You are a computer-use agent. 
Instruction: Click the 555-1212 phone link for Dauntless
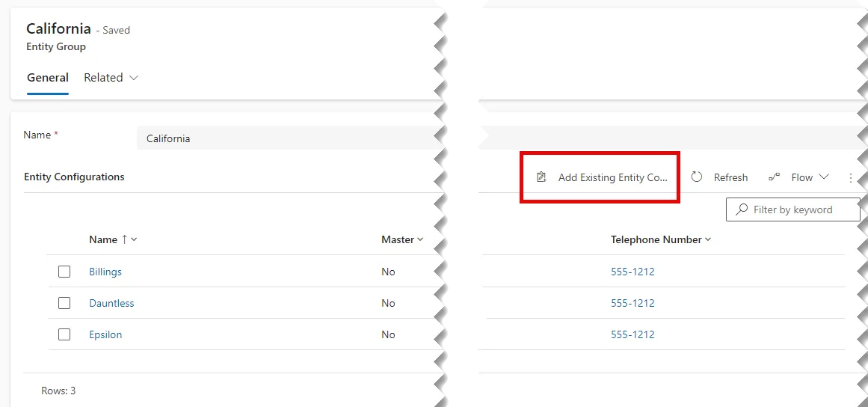pos(632,303)
